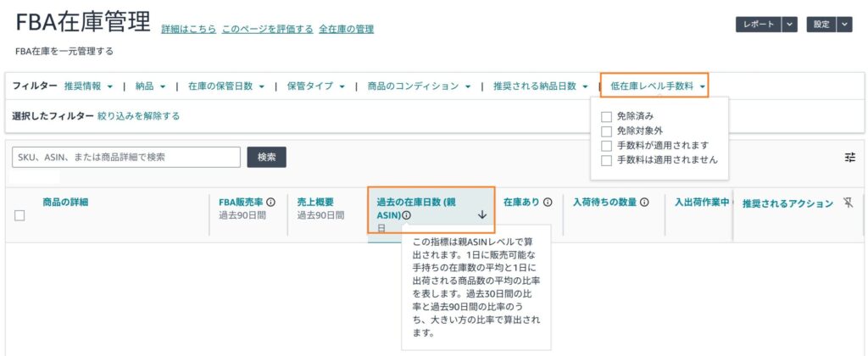The width and height of the screenshot is (868, 356).
Task: Open the 保管タイプ filter dropdown
Action: click(315, 86)
